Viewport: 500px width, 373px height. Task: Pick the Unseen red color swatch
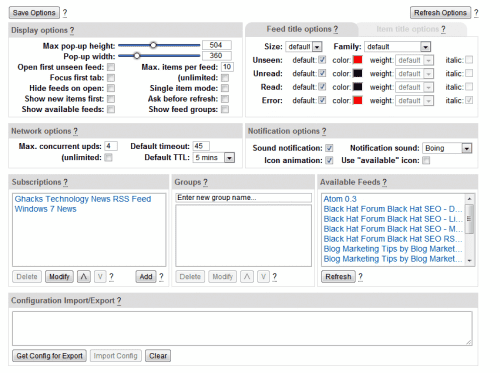point(358,60)
